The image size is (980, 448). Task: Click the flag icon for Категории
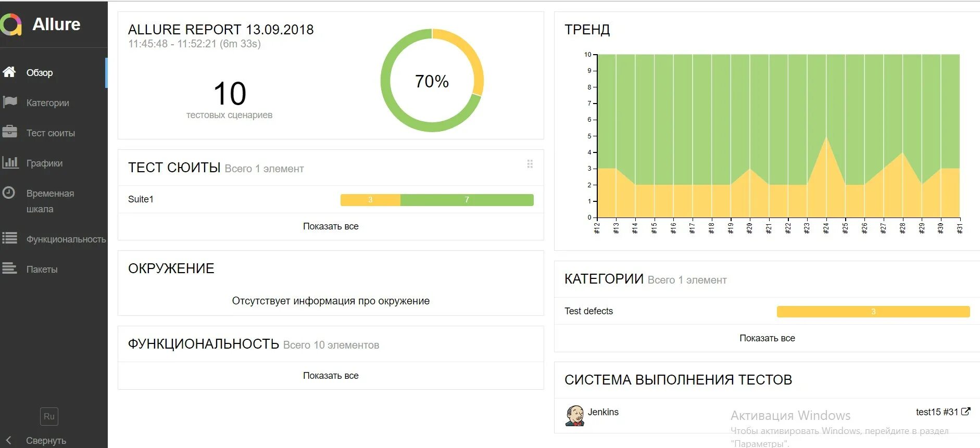click(x=9, y=102)
